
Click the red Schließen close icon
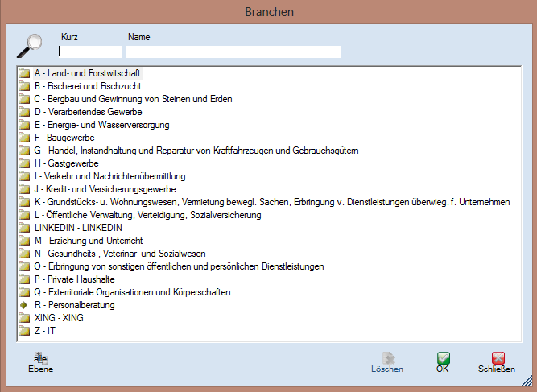click(497, 357)
